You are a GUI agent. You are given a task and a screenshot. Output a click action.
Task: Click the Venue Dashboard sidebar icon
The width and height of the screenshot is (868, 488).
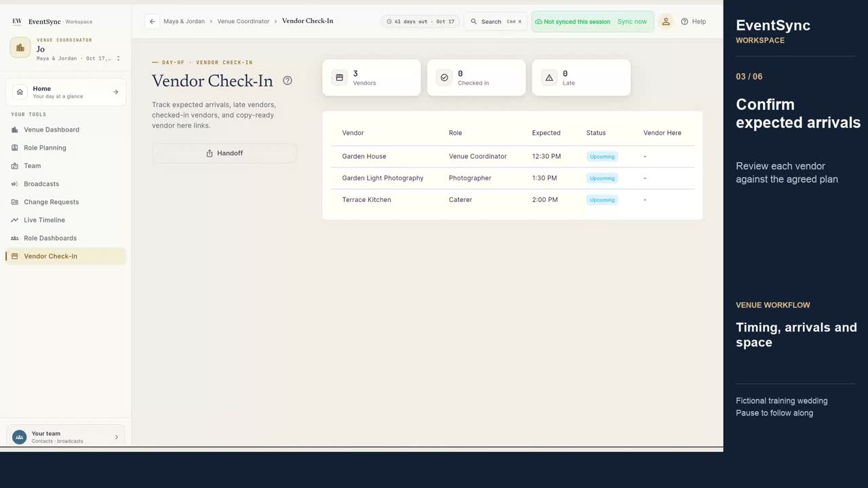click(x=15, y=129)
